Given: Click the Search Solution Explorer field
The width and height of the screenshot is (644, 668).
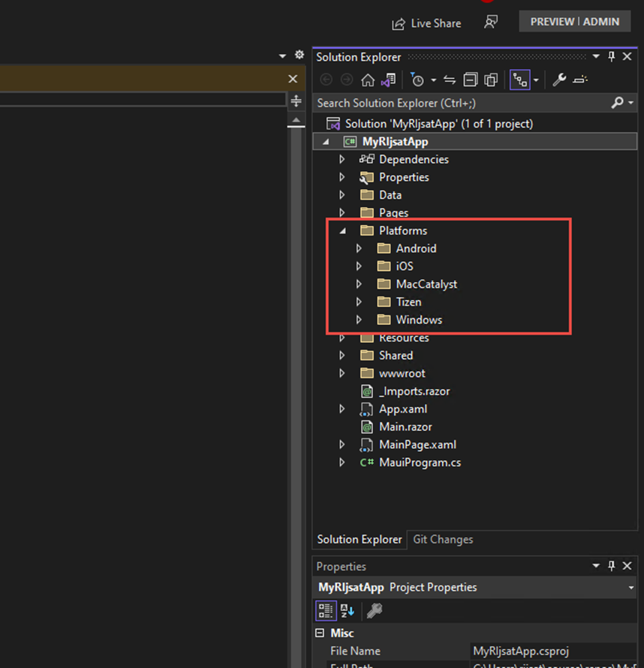Looking at the screenshot, I should point(458,103).
